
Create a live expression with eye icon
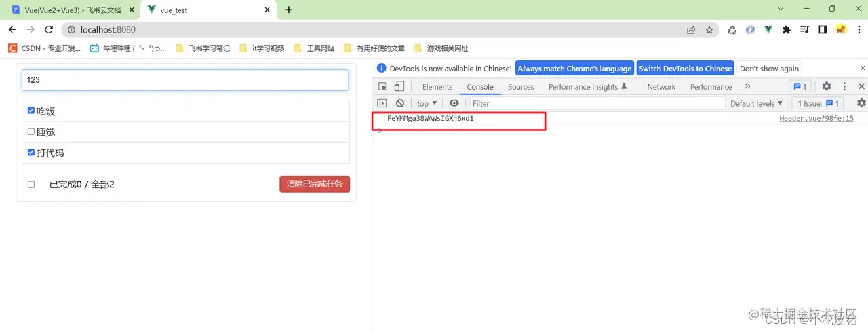click(x=454, y=103)
